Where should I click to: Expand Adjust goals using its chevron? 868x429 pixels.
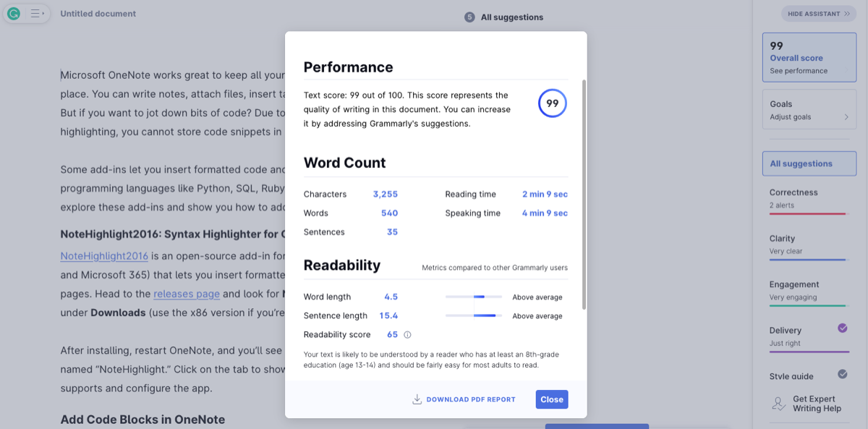pos(846,116)
